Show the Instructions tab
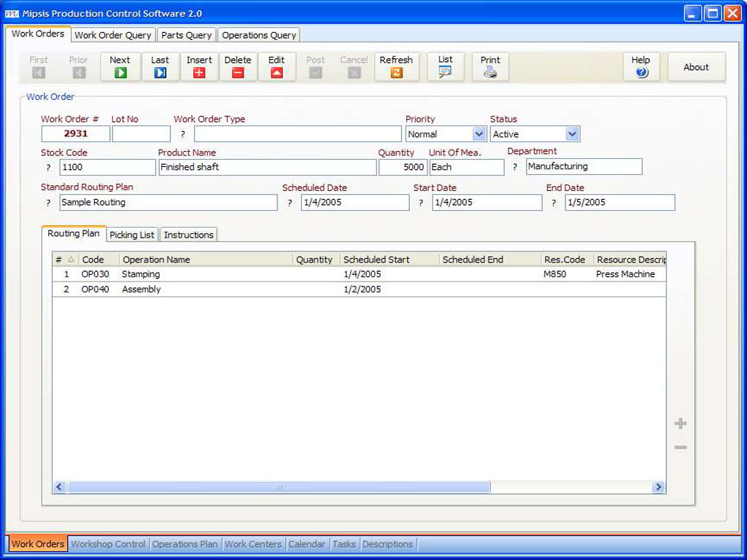747x560 pixels. point(188,235)
